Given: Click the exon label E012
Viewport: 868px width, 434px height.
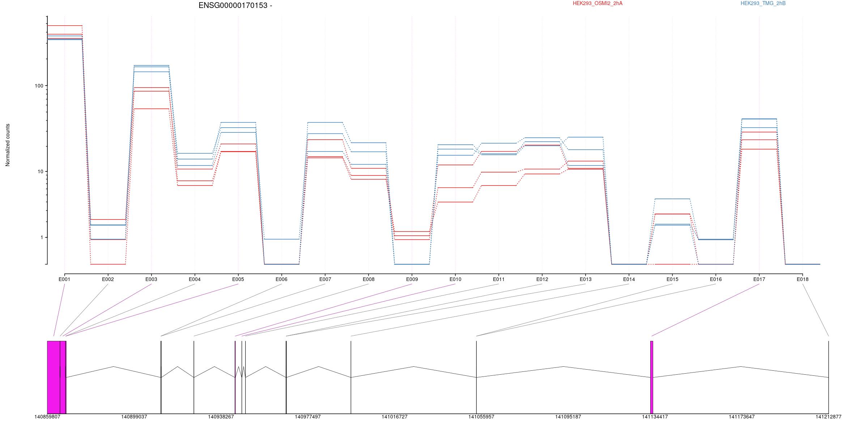Looking at the screenshot, I should click(x=542, y=279).
